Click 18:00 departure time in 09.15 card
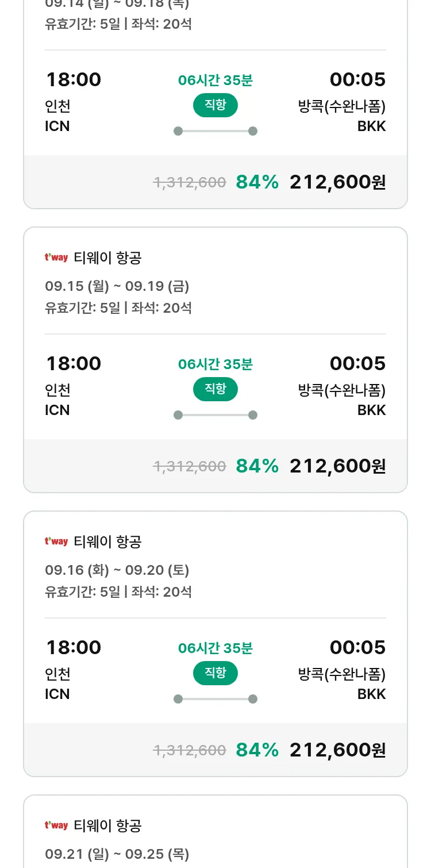This screenshot has width=431, height=868. 74,363
